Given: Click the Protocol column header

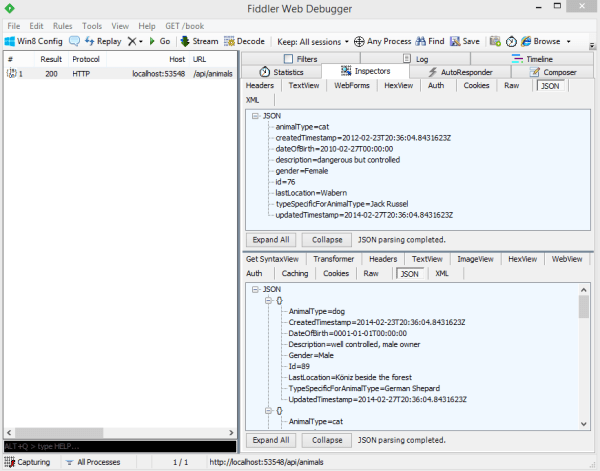Looking at the screenshot, I should click(x=86, y=59).
